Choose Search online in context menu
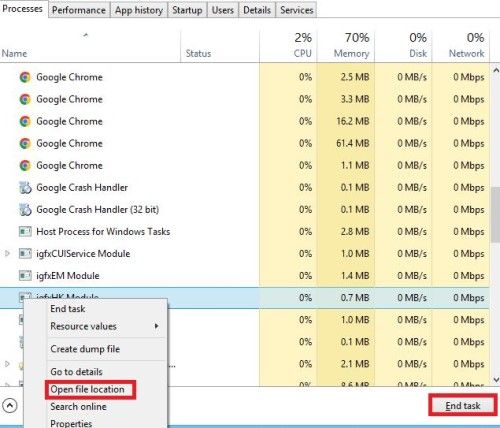500x428 pixels. click(78, 407)
